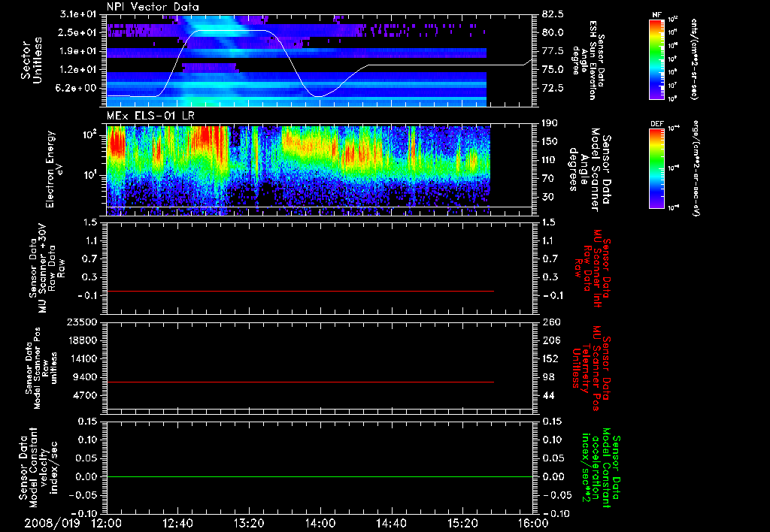
Task: Click the NF color bar swatch
Action: point(657,59)
